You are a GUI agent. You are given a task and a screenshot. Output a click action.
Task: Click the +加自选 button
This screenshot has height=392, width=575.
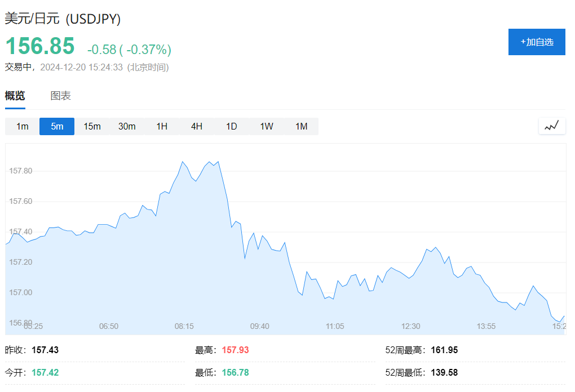(536, 42)
